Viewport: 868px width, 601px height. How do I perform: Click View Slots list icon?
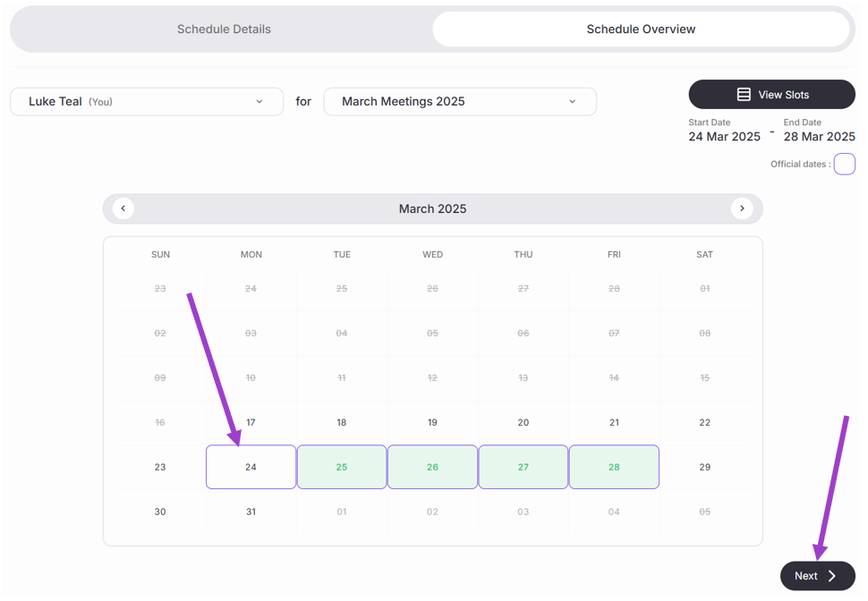tap(744, 95)
